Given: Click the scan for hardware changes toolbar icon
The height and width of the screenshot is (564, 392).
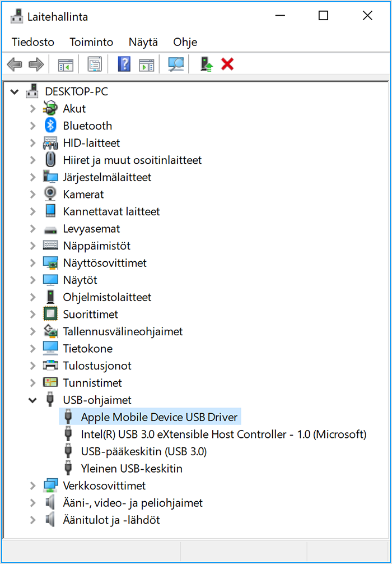Looking at the screenshot, I should pyautogui.click(x=176, y=64).
